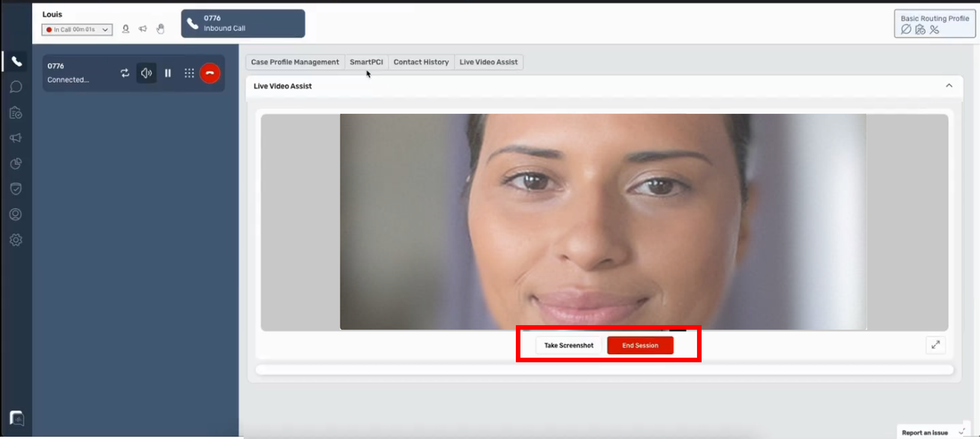The image size is (980, 439).
Task: Click the transfer call arrows icon
Action: 125,73
